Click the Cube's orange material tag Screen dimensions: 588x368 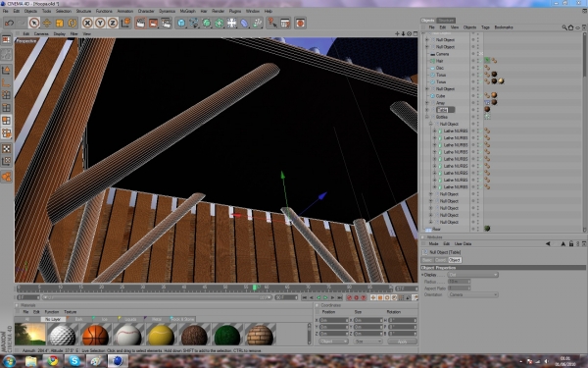494,95
